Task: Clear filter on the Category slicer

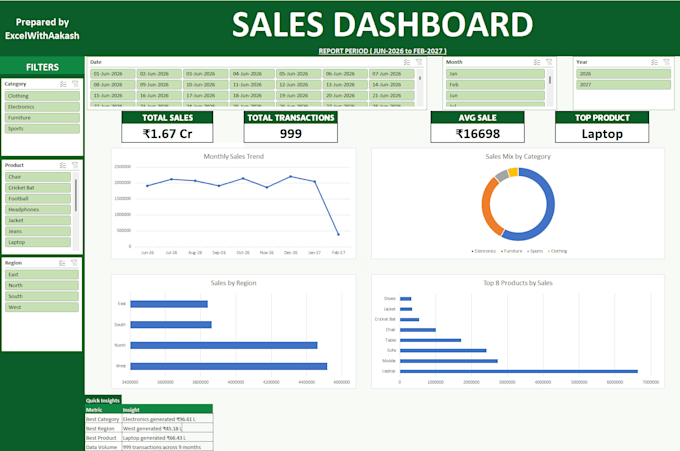Action: [x=75, y=84]
